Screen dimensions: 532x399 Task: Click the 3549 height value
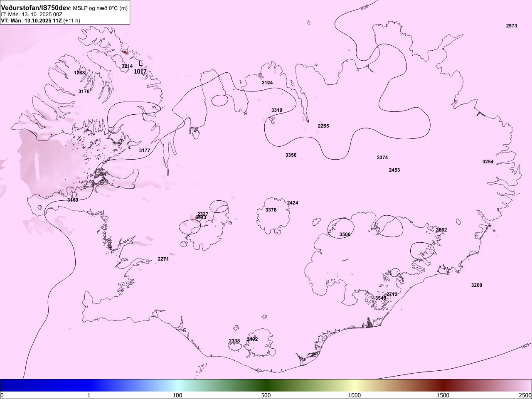381,298
